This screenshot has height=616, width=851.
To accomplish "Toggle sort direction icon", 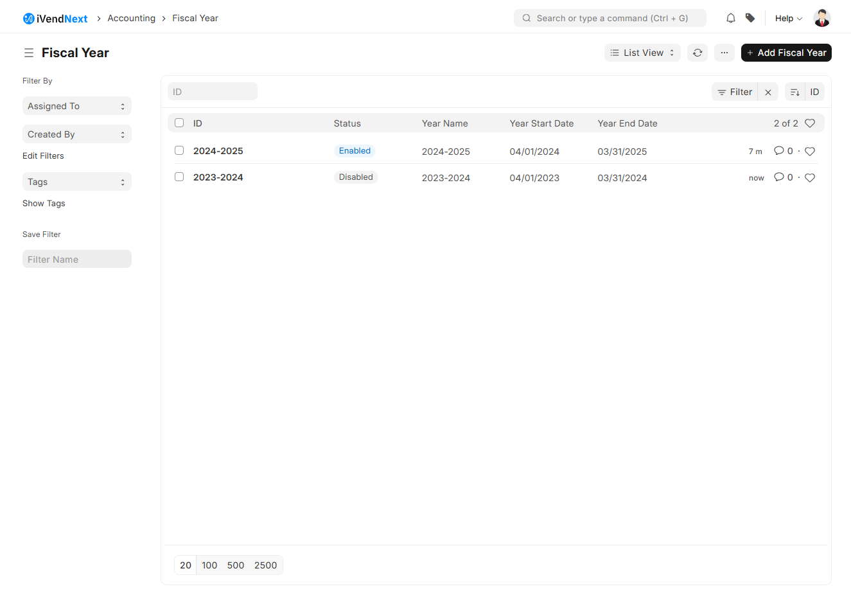I will [x=795, y=92].
